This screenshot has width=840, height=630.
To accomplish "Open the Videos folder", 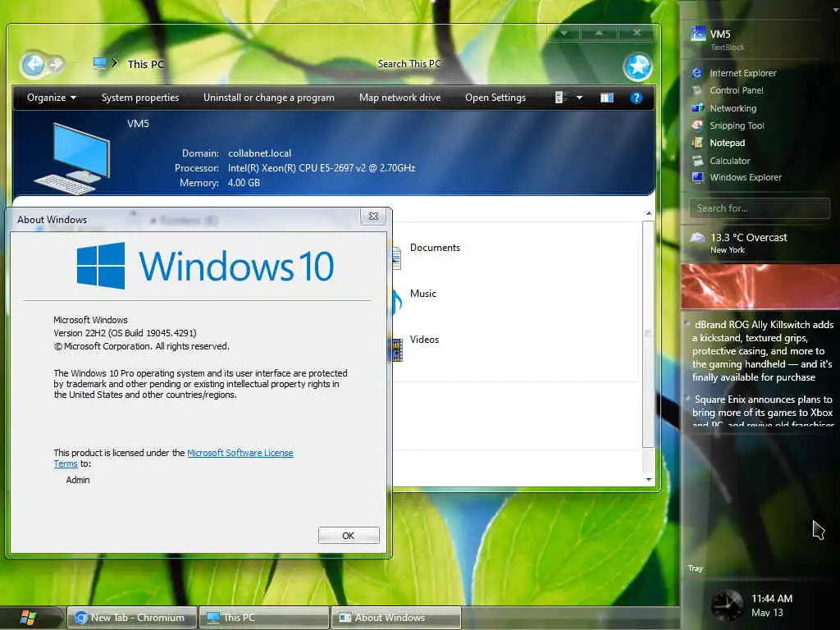I will tap(424, 340).
